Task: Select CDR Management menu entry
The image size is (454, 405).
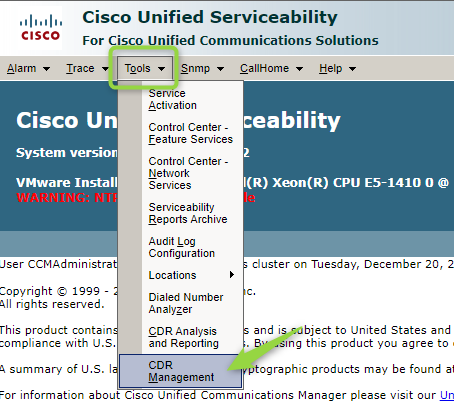Action: [x=180, y=371]
